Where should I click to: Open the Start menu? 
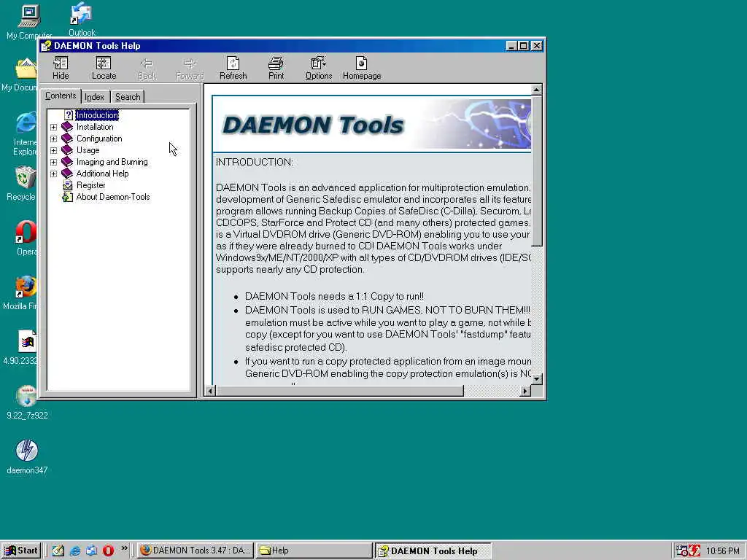pos(21,551)
